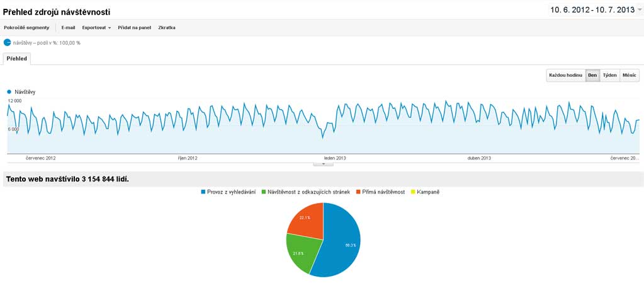Open the Přehled tab
The width and height of the screenshot is (644, 288).
pos(16,58)
